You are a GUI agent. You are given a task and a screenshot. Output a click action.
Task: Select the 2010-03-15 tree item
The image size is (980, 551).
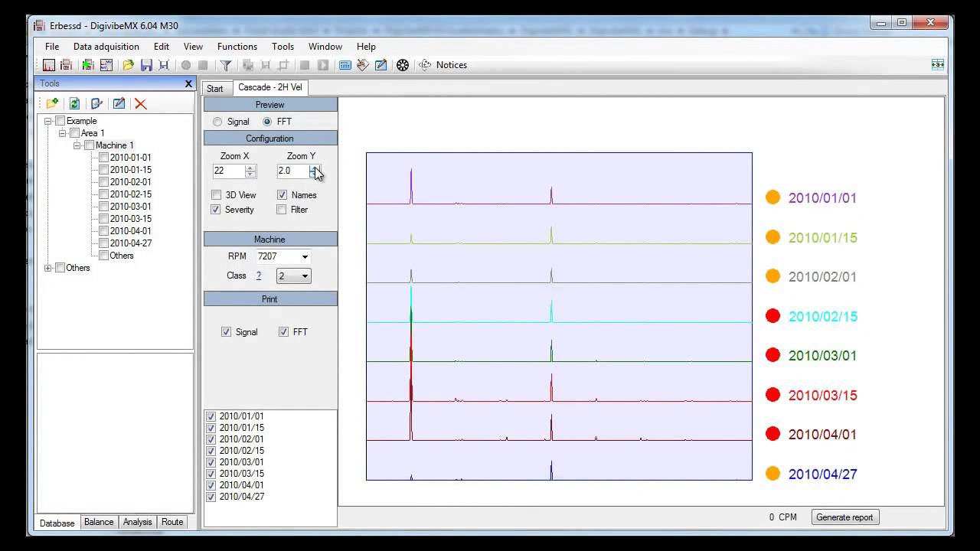(130, 219)
